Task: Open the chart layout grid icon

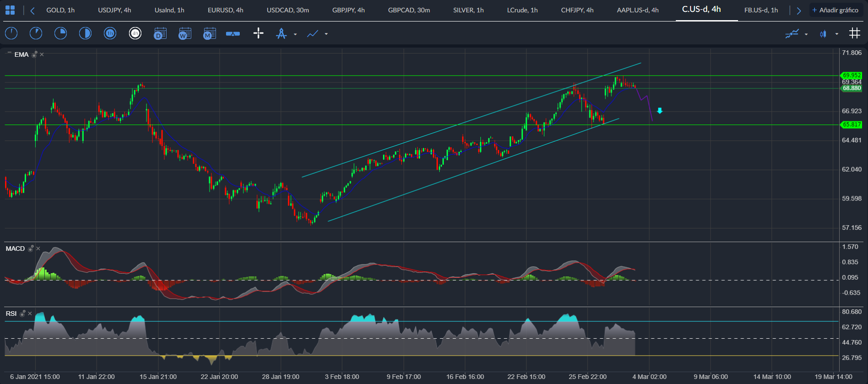Action: click(10, 10)
